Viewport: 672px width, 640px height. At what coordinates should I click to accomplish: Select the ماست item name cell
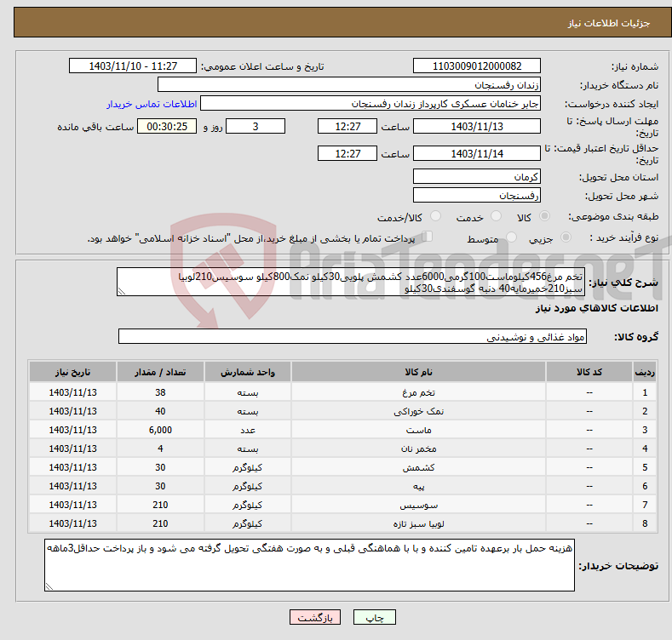coord(419,430)
